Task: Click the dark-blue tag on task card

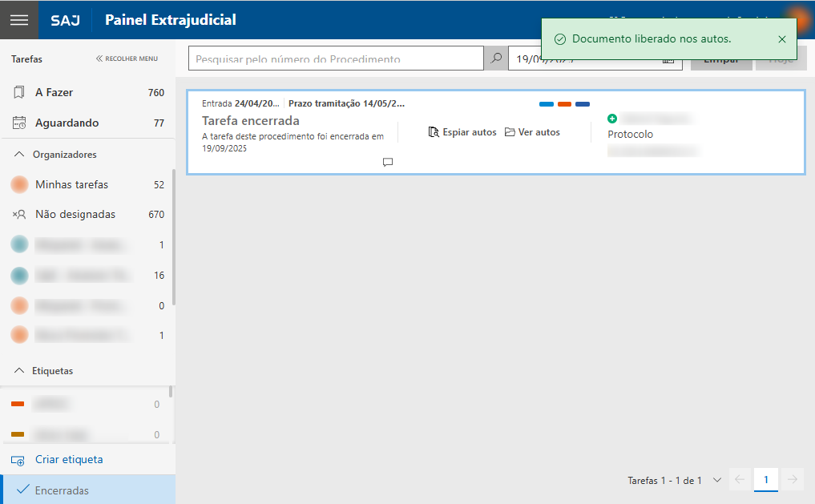Action: tap(583, 104)
